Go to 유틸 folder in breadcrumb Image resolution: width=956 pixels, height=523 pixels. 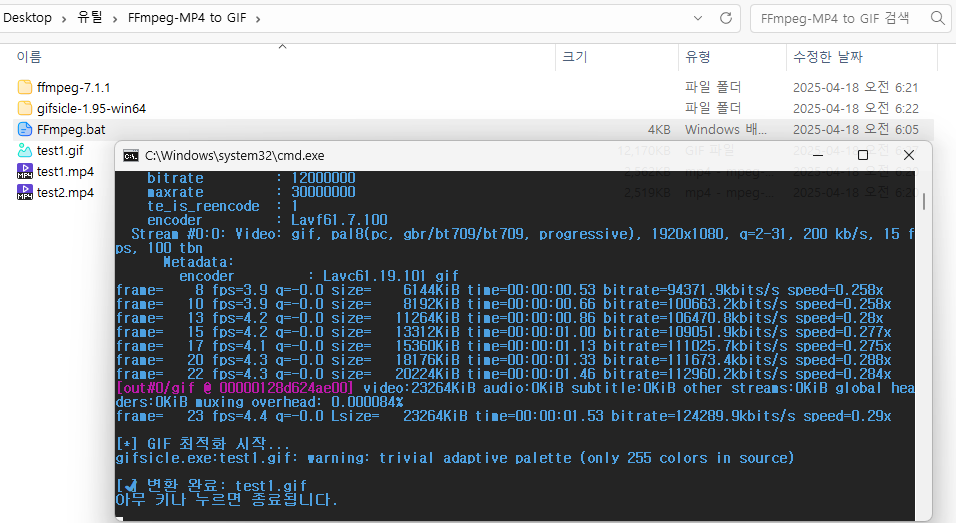(90, 18)
